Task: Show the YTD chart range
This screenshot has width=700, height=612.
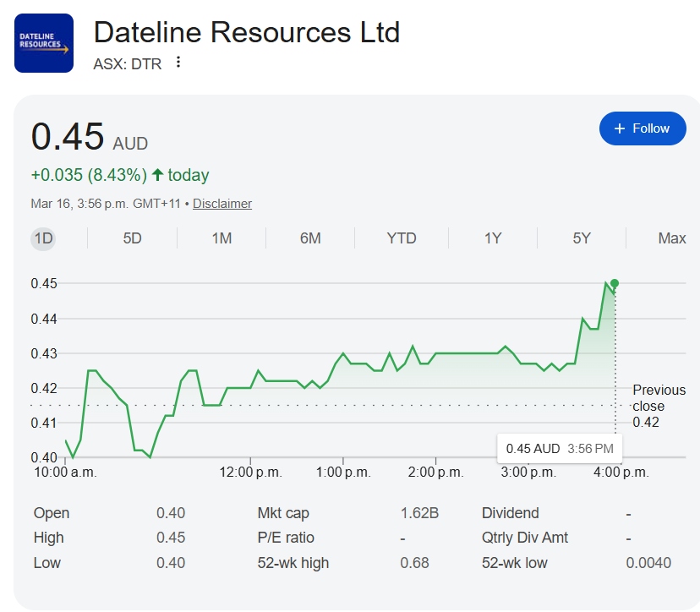Action: [x=402, y=238]
